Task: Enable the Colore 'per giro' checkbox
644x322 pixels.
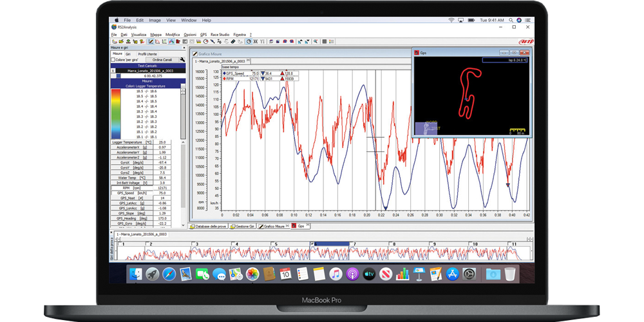Action: [113, 59]
